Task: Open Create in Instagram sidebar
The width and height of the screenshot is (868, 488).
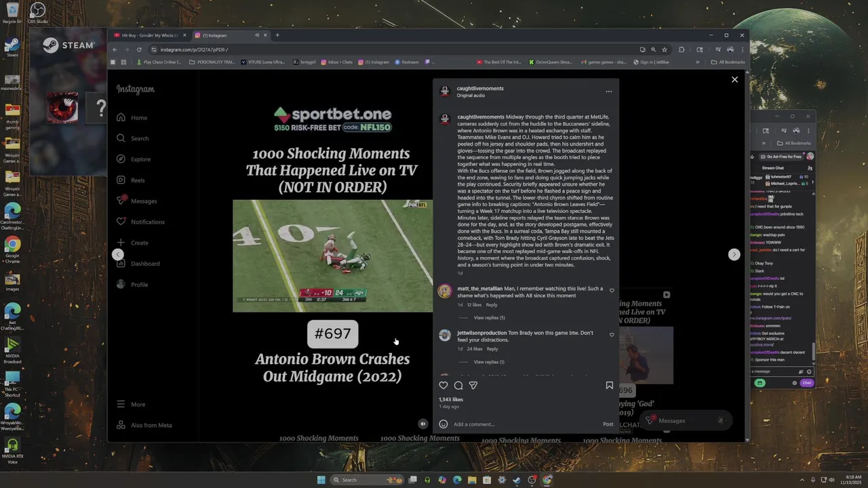Action: (132, 243)
